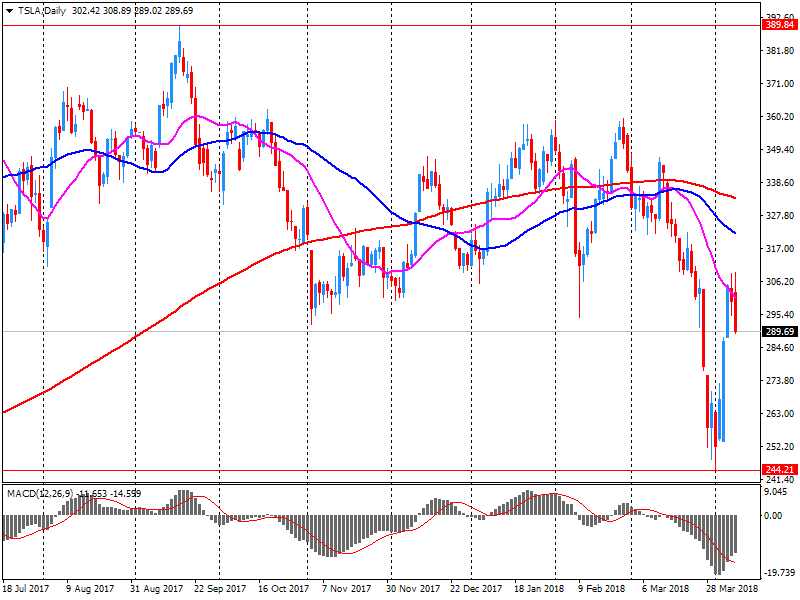Click the MACD 0.00 scale label
This screenshot has width=800, height=600.
[773, 516]
